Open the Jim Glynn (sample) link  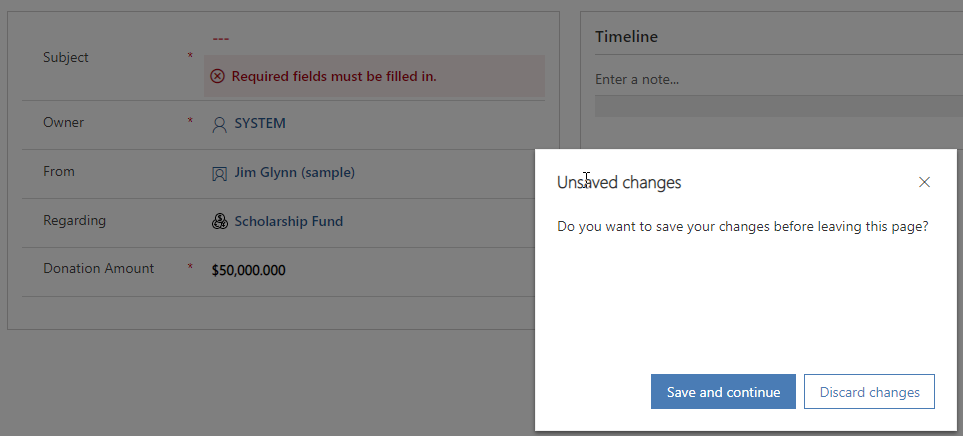295,173
